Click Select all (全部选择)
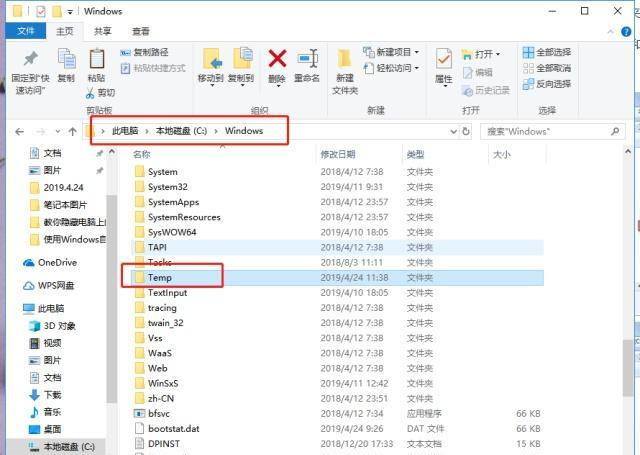Viewport: 640px width, 455px height. (547, 52)
